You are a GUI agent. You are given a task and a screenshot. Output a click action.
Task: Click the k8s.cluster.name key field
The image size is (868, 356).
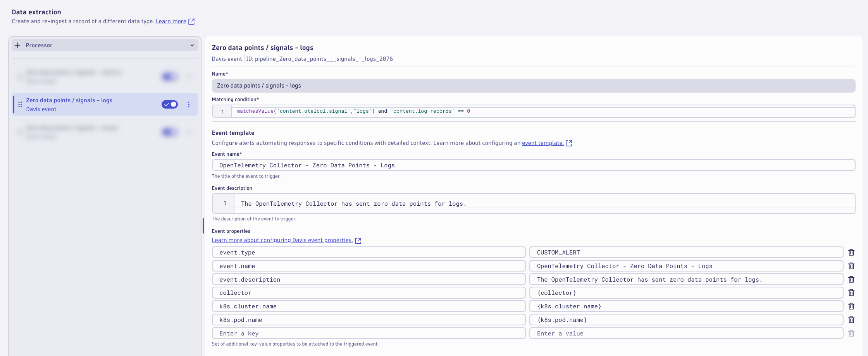369,306
